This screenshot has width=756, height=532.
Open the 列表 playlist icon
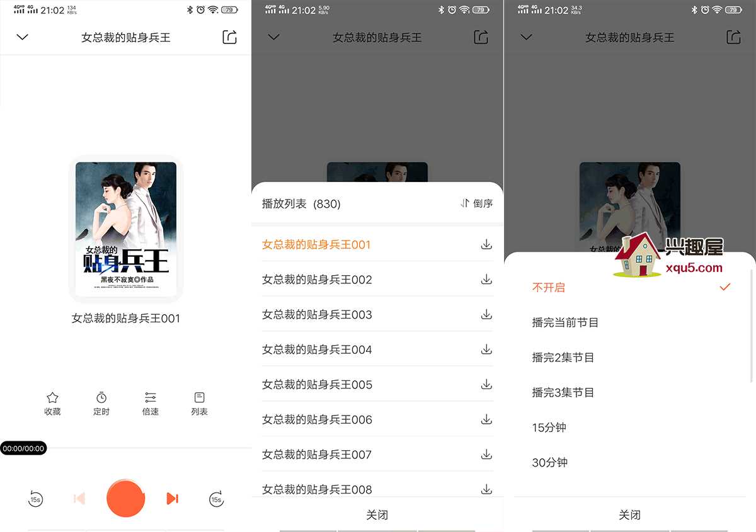[x=200, y=404]
